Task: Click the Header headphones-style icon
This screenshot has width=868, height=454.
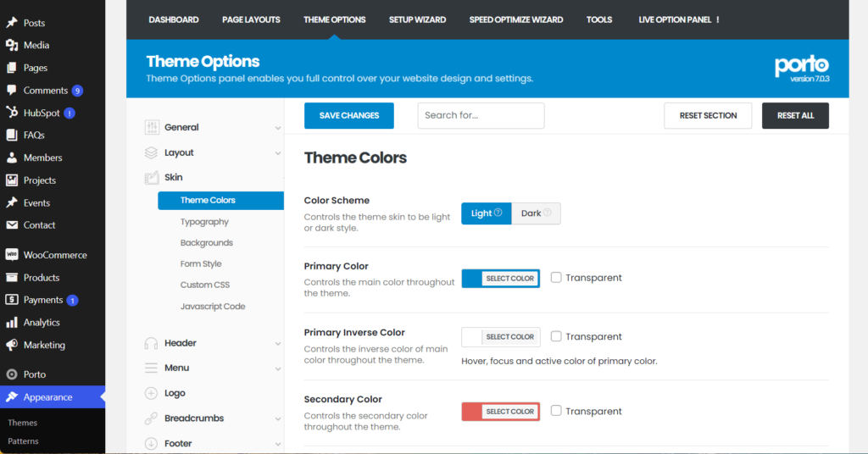Action: point(151,343)
